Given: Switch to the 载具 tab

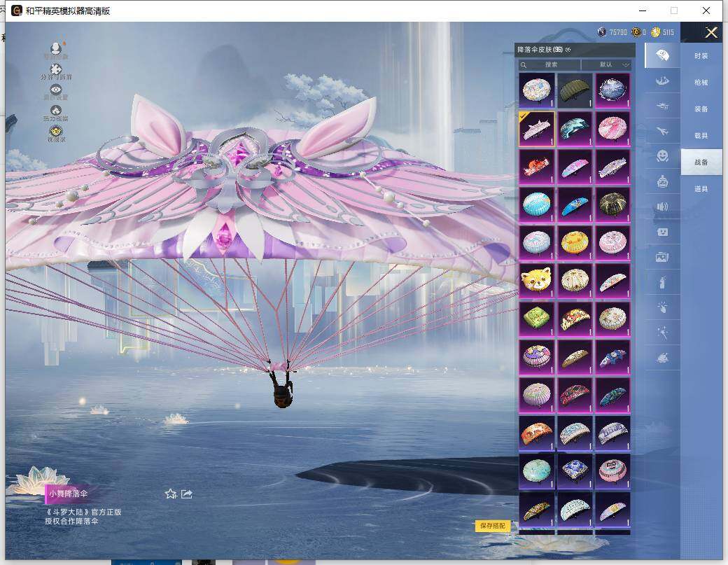Looking at the screenshot, I should pos(701,136).
